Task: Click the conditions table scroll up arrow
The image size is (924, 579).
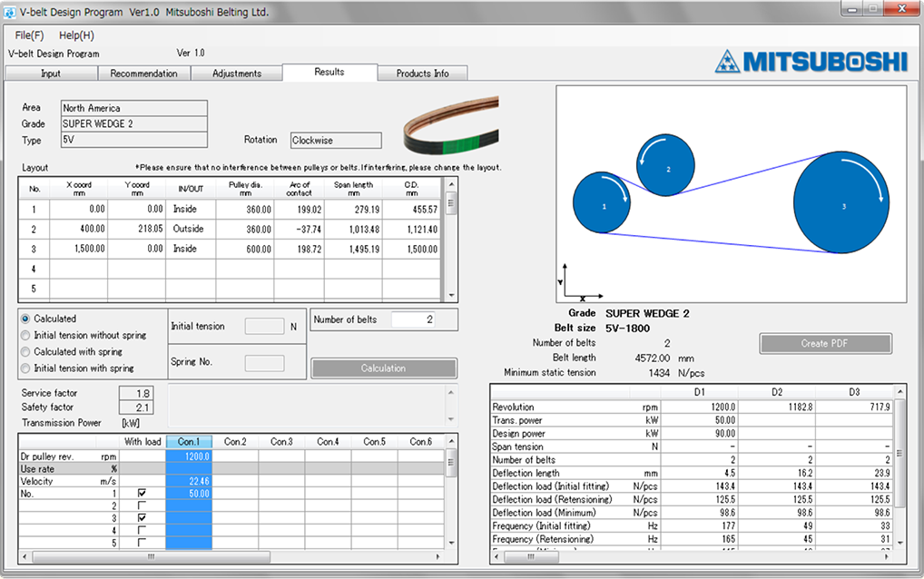Action: [451, 441]
